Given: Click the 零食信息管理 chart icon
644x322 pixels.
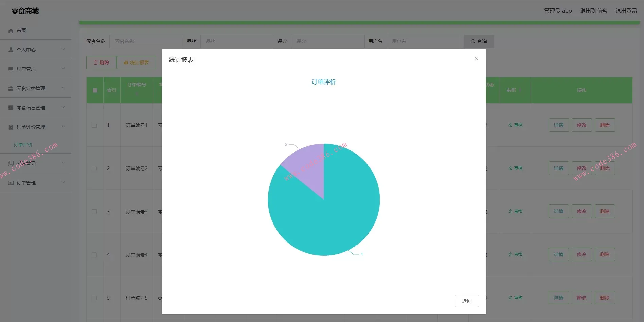Looking at the screenshot, I should pyautogui.click(x=11, y=108).
